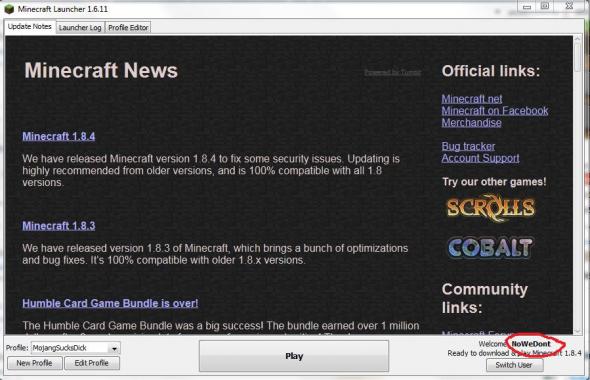Open the Minecraft on Facebook link
The image size is (590, 380).
495,111
